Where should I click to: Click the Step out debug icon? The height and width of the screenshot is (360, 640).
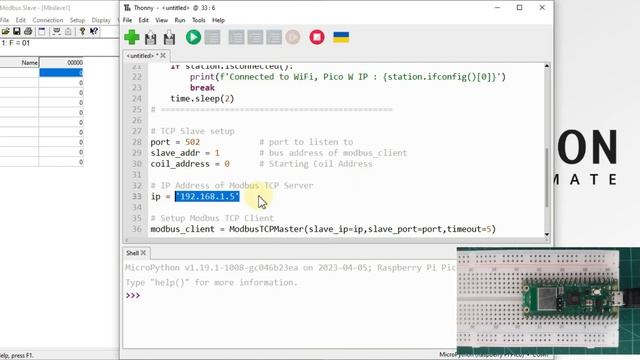(274, 37)
